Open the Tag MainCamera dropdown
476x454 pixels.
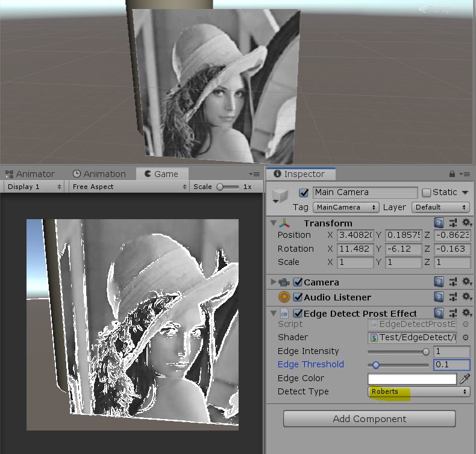[346, 208]
